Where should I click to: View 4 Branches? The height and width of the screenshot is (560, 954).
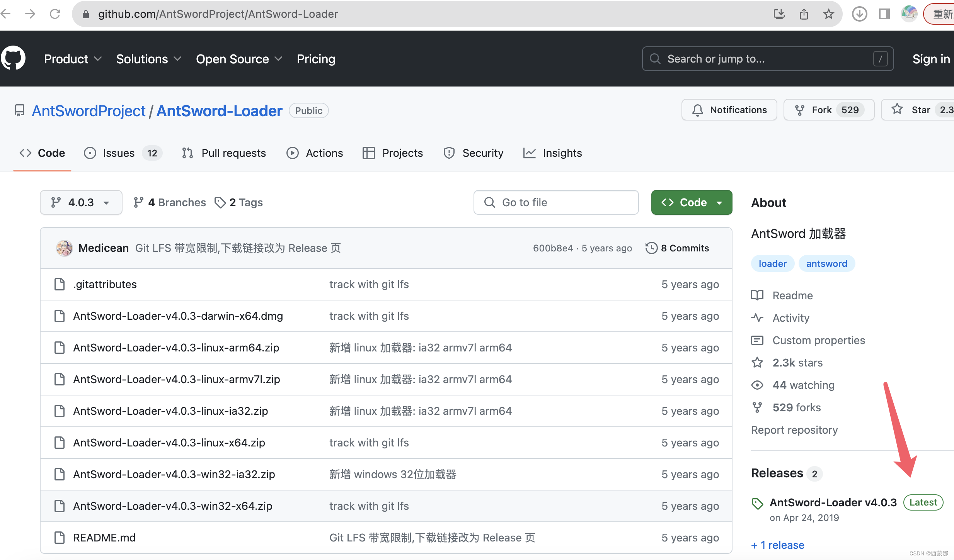[x=169, y=202]
